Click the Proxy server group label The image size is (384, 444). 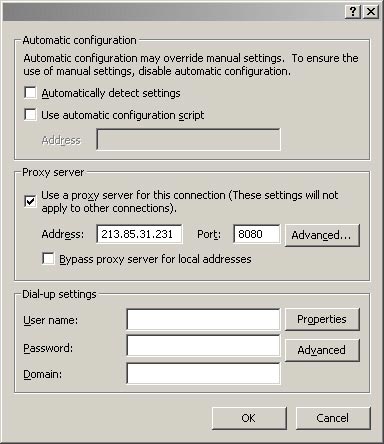53,172
